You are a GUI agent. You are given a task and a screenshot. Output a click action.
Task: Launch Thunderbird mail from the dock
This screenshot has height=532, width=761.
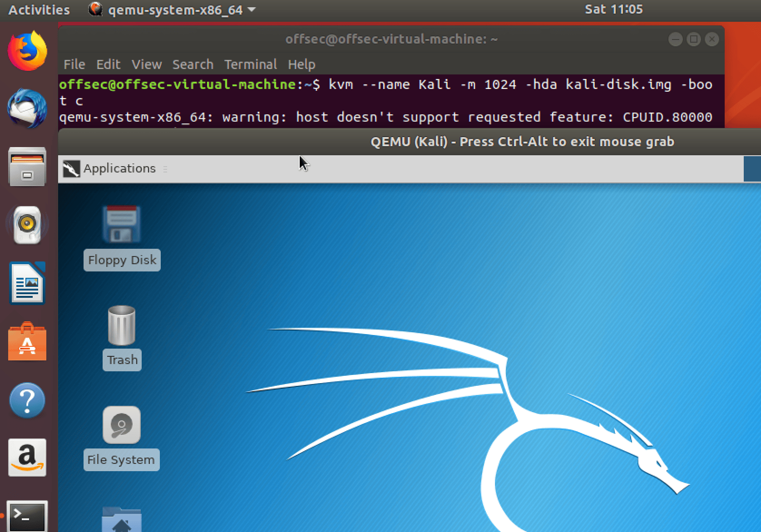27,109
